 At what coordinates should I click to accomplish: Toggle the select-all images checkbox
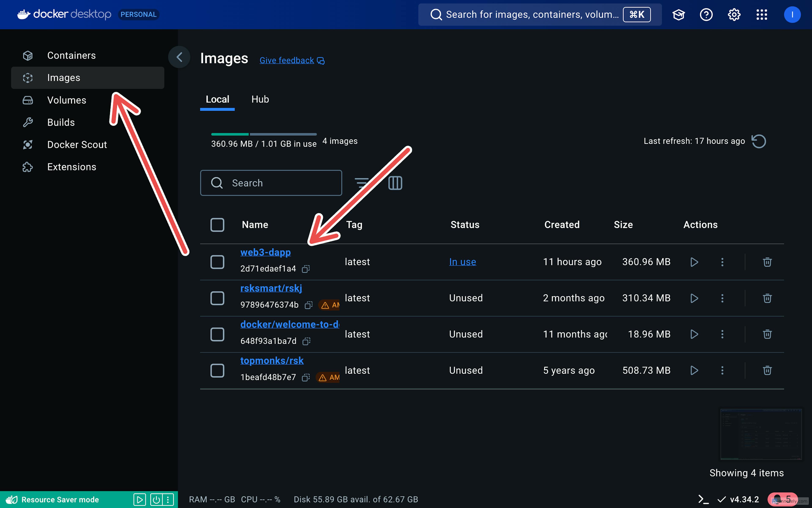tap(217, 225)
